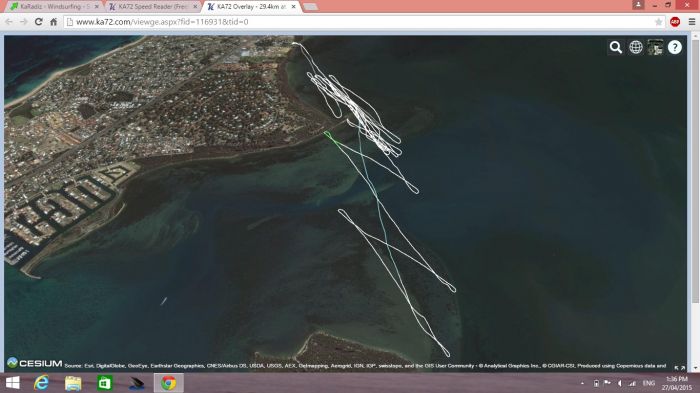Open the Windows Start button
Screen dimensions: 700x393
(12, 383)
